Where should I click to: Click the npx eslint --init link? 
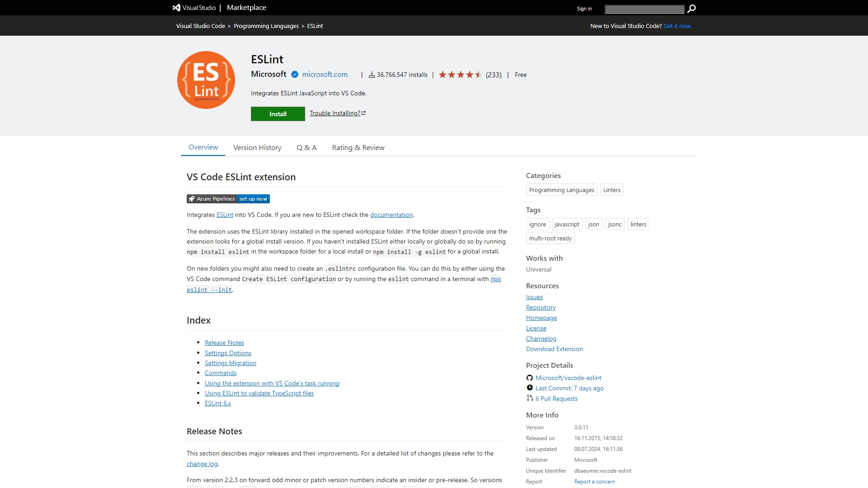tap(209, 290)
